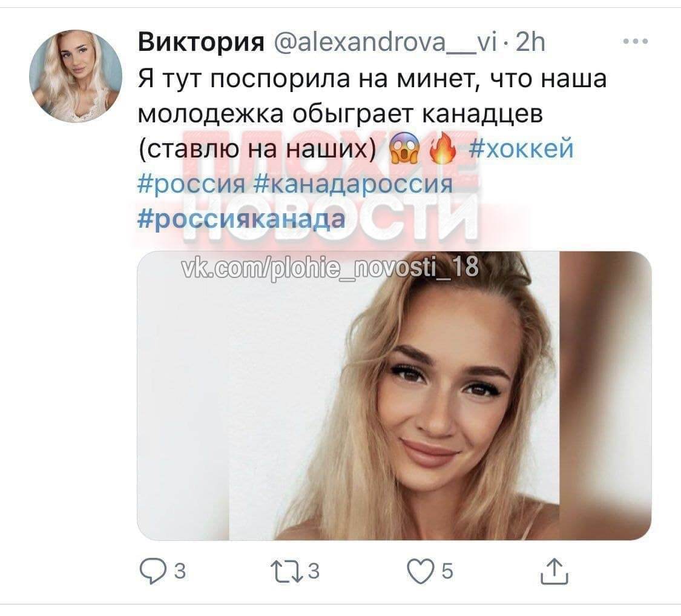Follow the #россияканада hashtag

tap(242, 219)
